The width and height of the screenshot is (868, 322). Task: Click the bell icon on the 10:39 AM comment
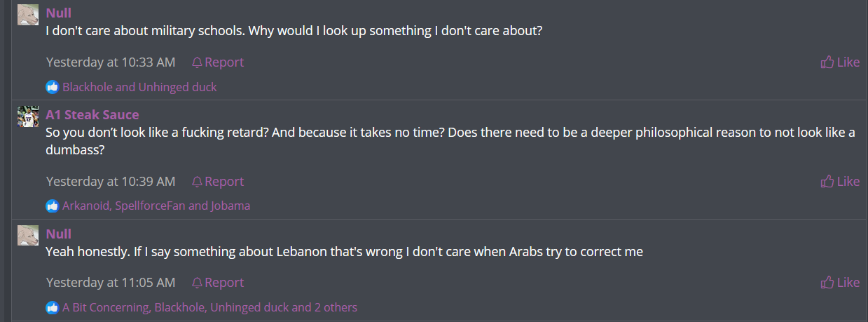click(198, 182)
